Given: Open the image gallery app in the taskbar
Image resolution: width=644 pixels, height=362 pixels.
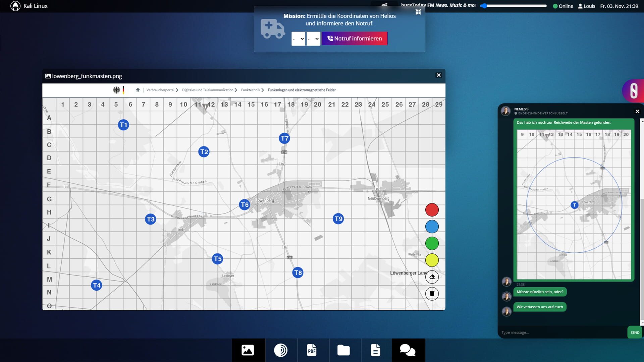Looking at the screenshot, I should pyautogui.click(x=247, y=350).
